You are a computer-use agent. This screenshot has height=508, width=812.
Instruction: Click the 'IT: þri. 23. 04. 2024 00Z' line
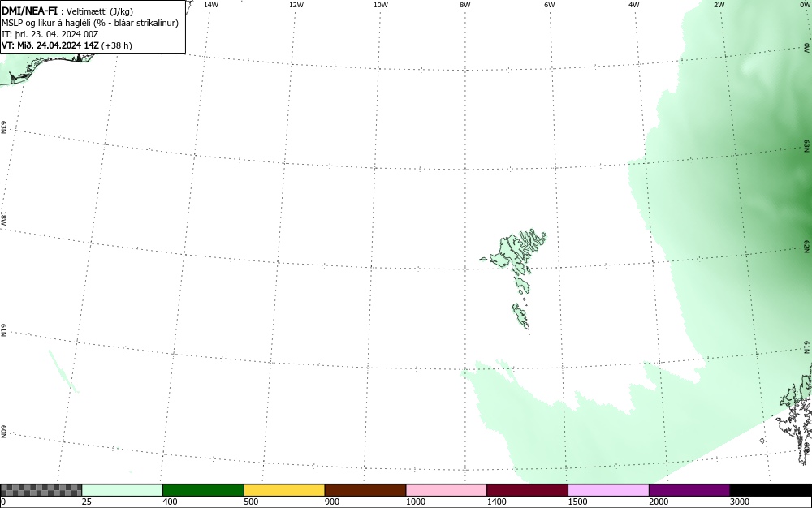[x=50, y=34]
